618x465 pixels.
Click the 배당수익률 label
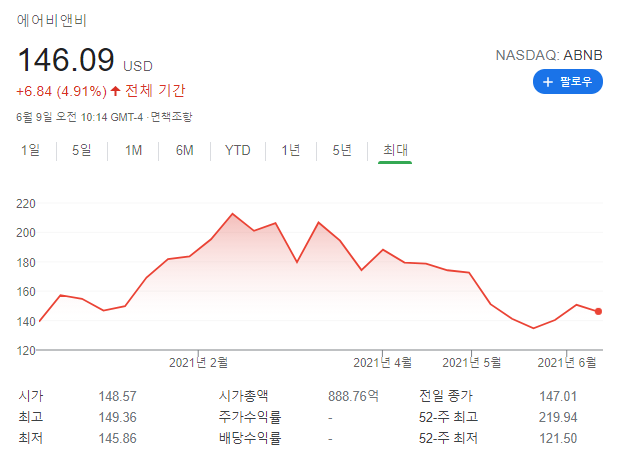[x=250, y=438]
